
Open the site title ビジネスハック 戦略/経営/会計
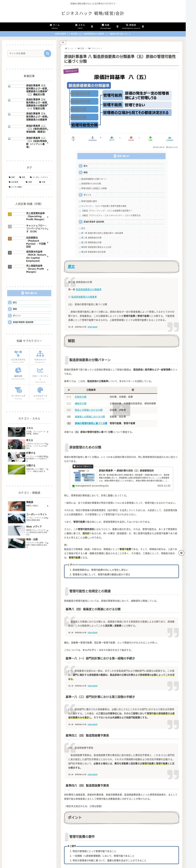click(93, 13)
